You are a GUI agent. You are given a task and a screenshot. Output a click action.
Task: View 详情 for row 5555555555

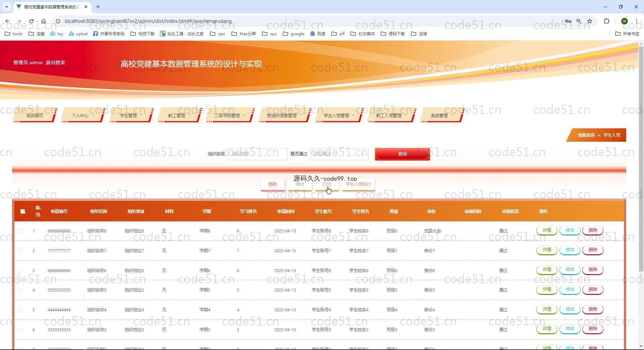547,290
